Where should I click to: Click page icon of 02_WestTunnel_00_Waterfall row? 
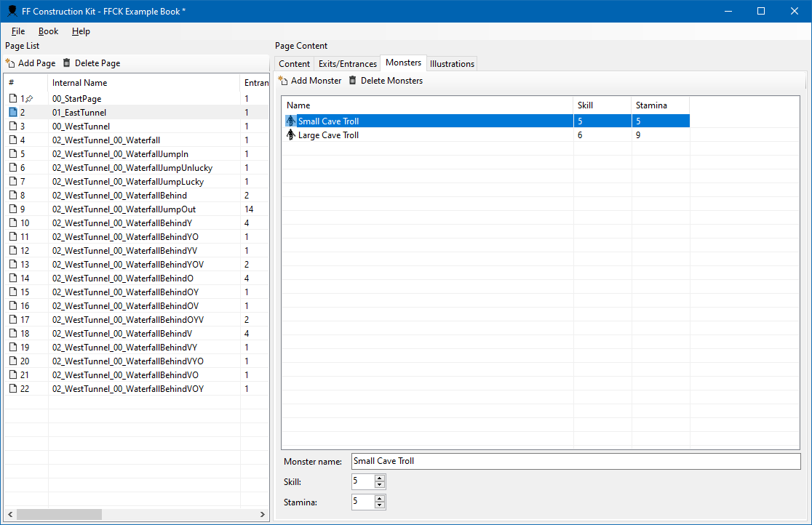[x=12, y=140]
